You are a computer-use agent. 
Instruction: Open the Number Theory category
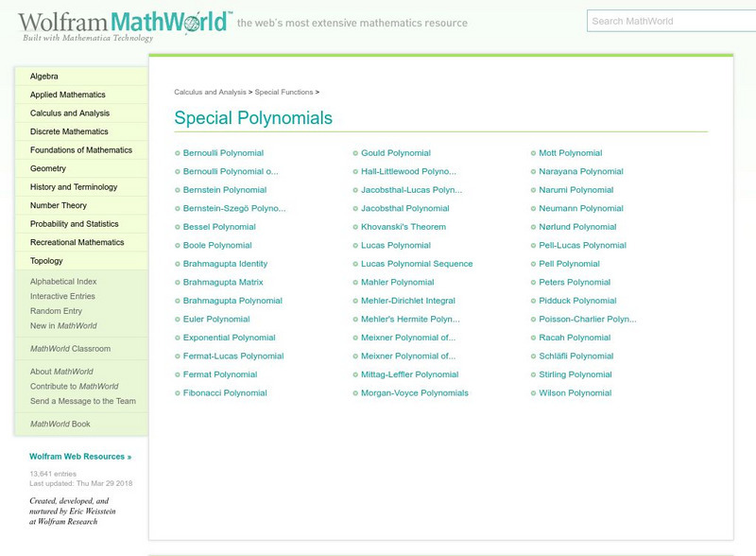[x=60, y=205]
